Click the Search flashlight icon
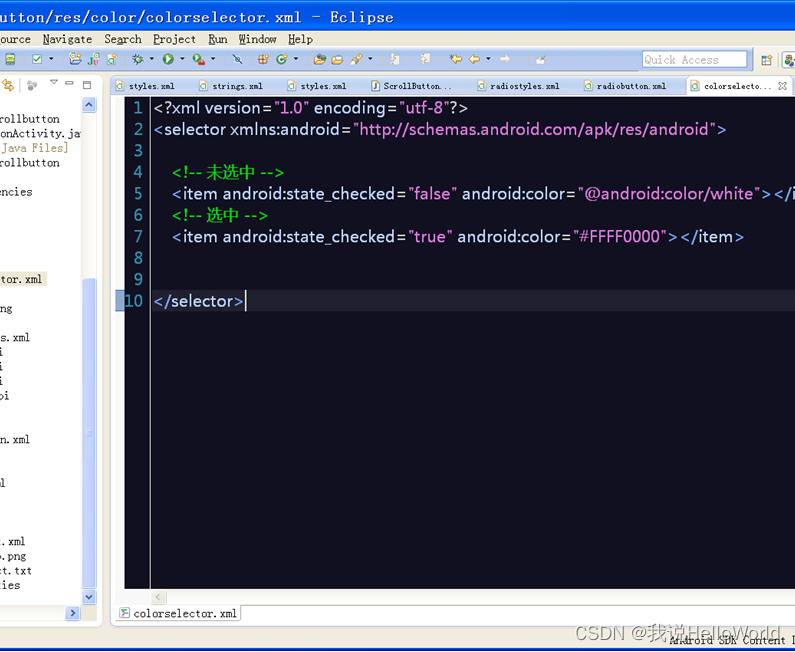This screenshot has width=795, height=652. [356, 59]
